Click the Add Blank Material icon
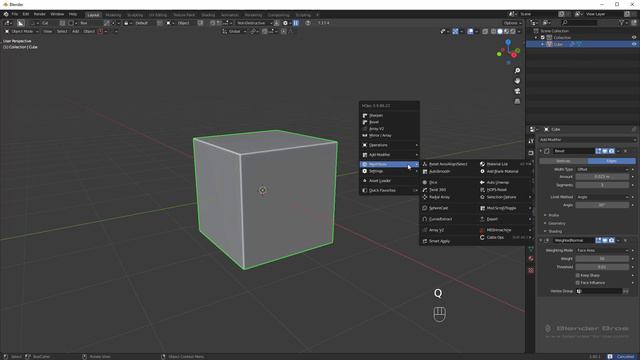This screenshot has height=360, width=640. 482,171
